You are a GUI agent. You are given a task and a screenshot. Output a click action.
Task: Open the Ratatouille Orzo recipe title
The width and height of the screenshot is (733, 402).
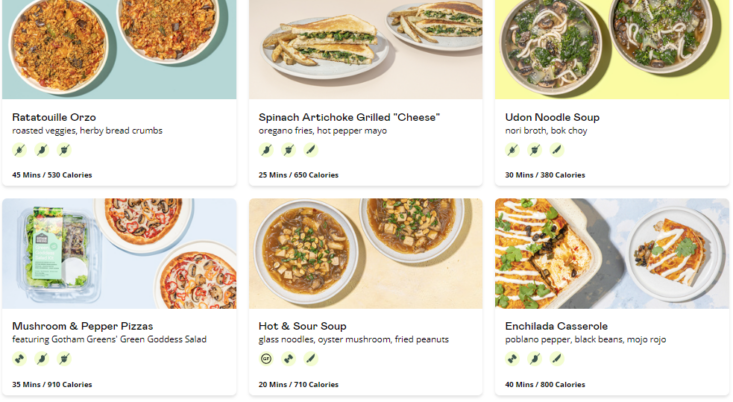point(56,117)
